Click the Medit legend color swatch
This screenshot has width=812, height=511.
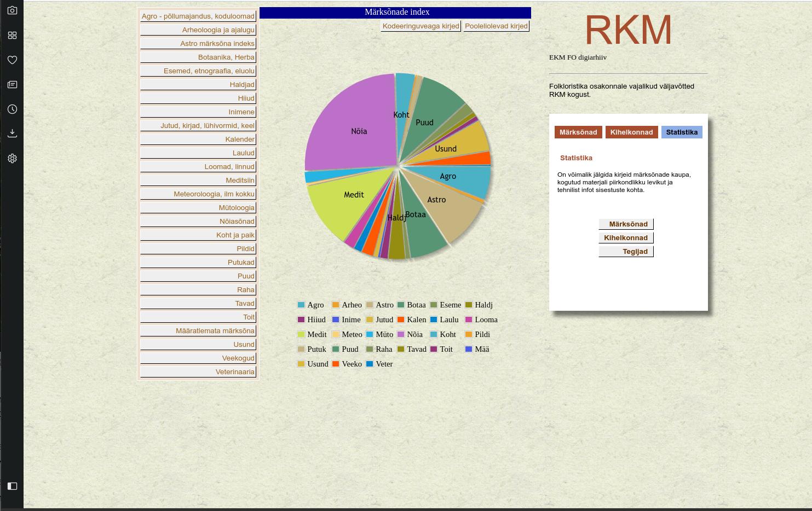click(301, 334)
